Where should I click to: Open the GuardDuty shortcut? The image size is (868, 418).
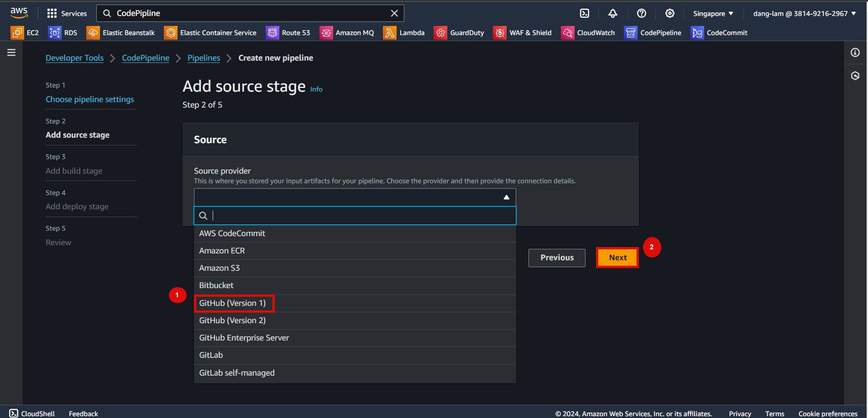tap(459, 32)
